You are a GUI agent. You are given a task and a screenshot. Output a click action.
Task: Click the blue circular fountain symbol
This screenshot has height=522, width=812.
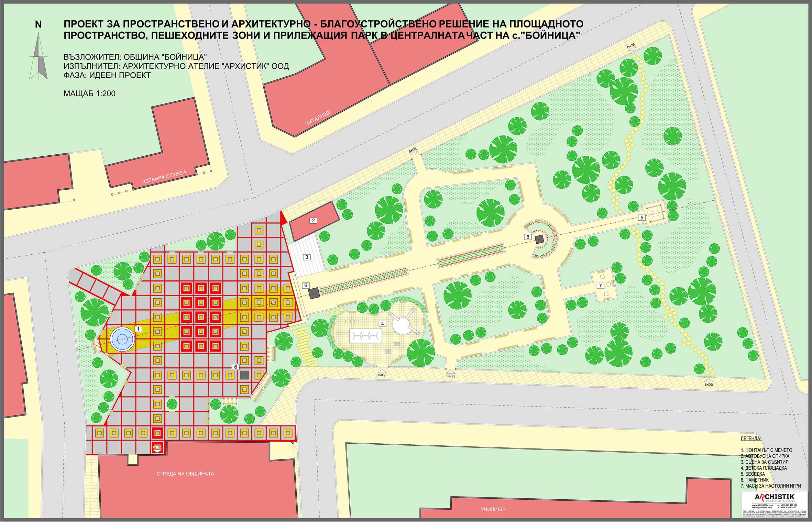[122, 340]
